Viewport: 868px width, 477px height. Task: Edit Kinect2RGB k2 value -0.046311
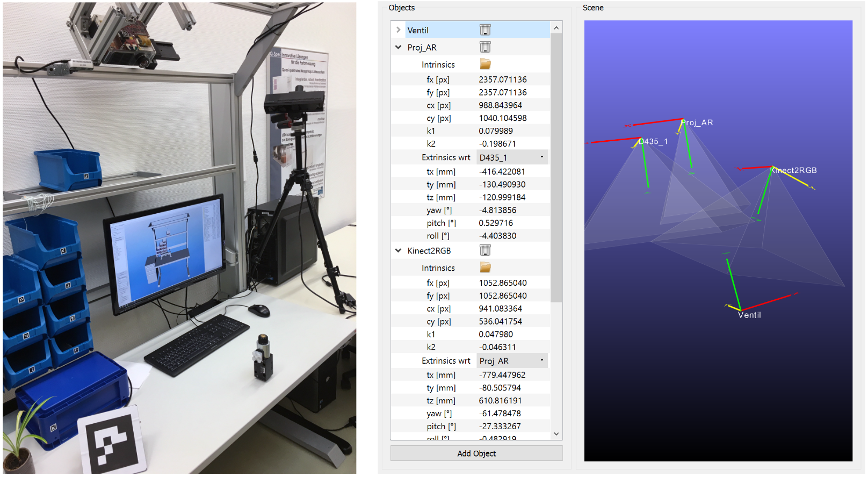[497, 348]
